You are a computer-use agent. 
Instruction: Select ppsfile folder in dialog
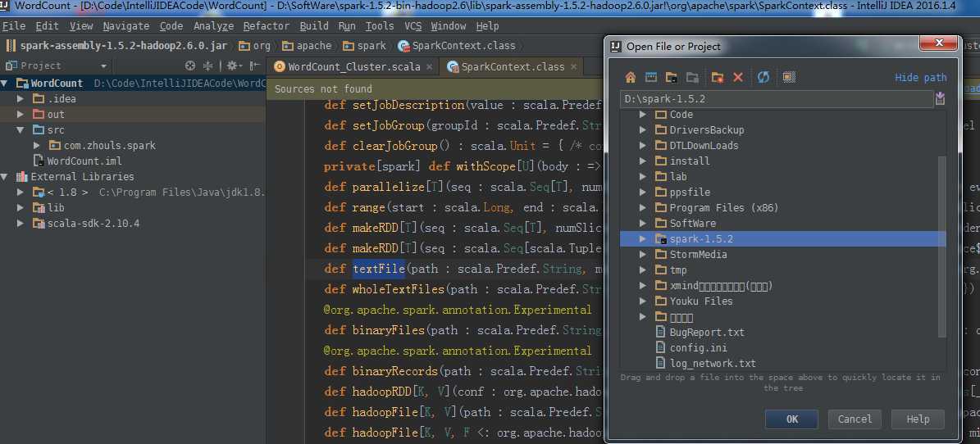pos(690,193)
